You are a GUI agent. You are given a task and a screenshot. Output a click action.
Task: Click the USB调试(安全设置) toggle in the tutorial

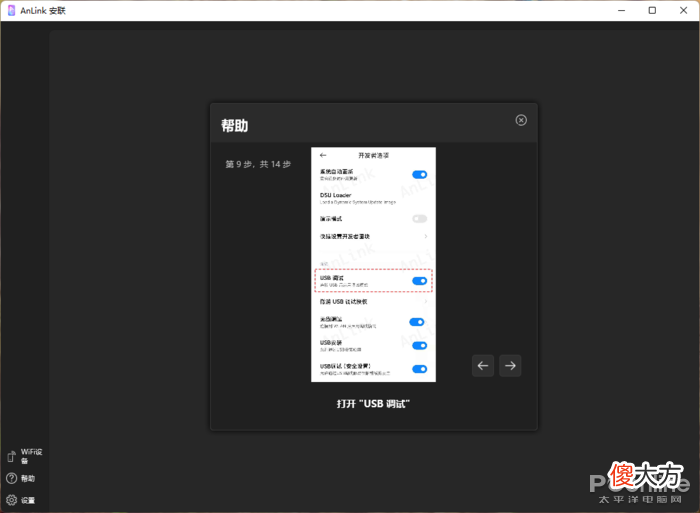tap(420, 369)
